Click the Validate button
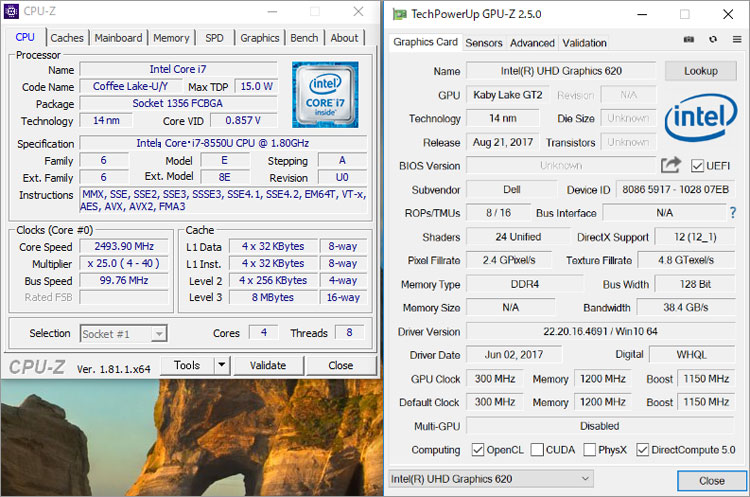The image size is (750, 497). pos(268,365)
